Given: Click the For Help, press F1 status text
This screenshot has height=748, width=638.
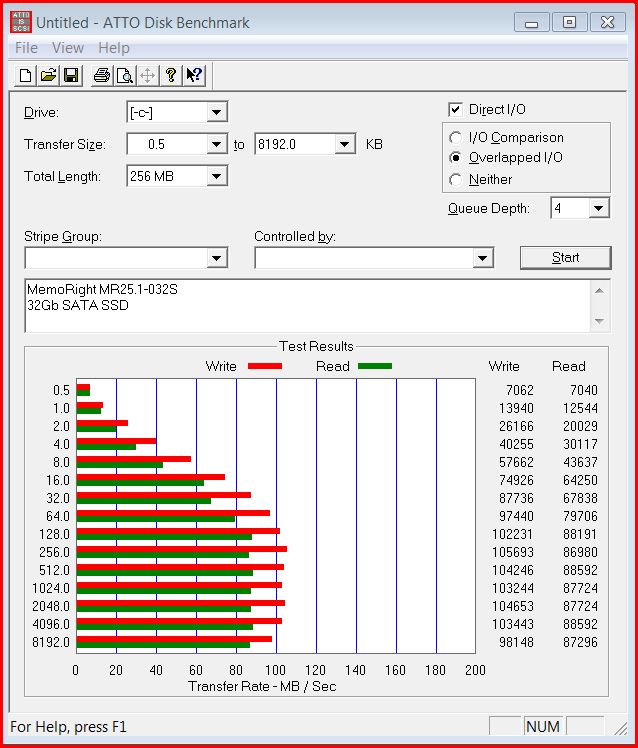Looking at the screenshot, I should tap(68, 727).
